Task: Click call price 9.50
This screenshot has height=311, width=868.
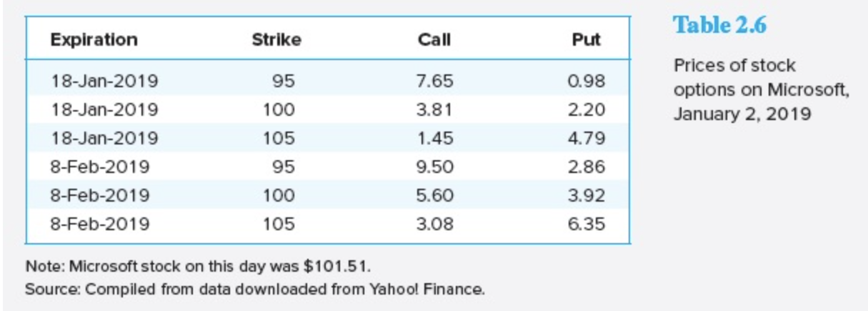Action: click(x=434, y=167)
